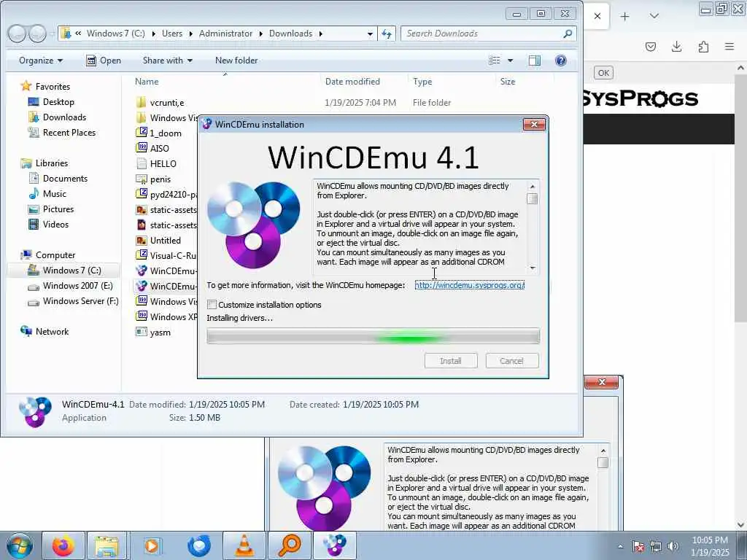Open Firefox application hamburger menu
This screenshot has width=747, height=560.
pos(729,46)
